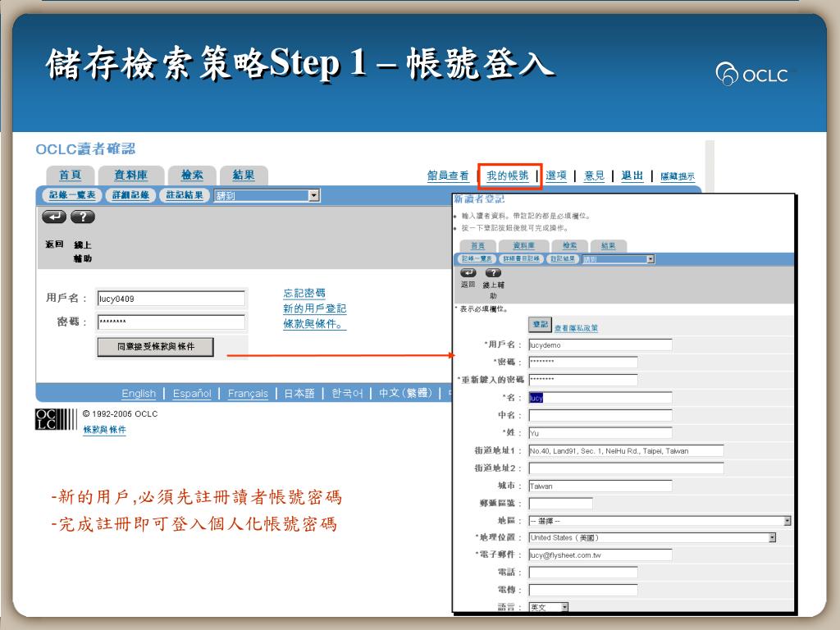Click the 忘記密碼 link

coord(304,293)
